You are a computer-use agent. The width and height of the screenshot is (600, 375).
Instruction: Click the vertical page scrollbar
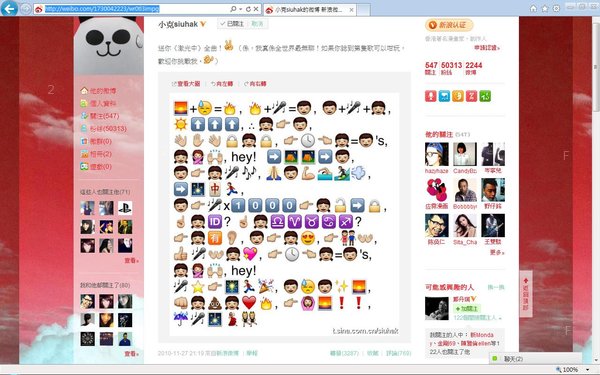click(x=596, y=190)
